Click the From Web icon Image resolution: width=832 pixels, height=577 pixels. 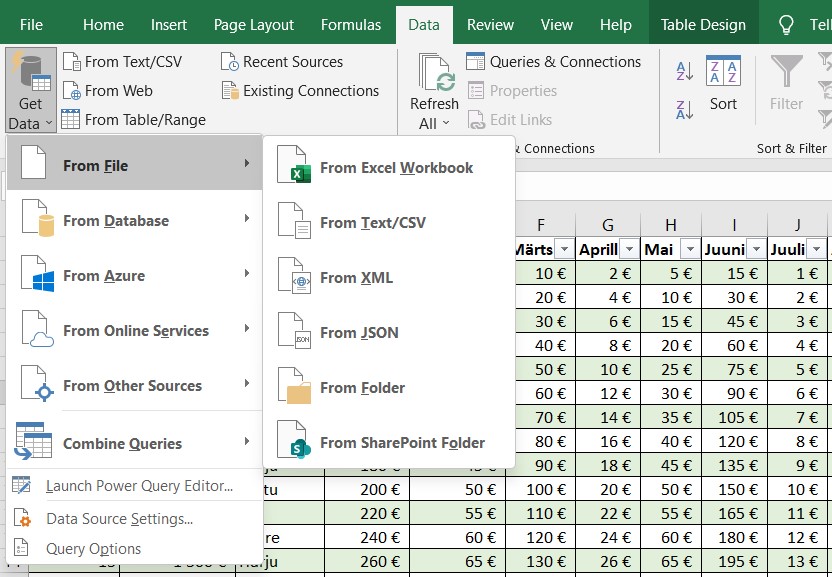coord(71,91)
